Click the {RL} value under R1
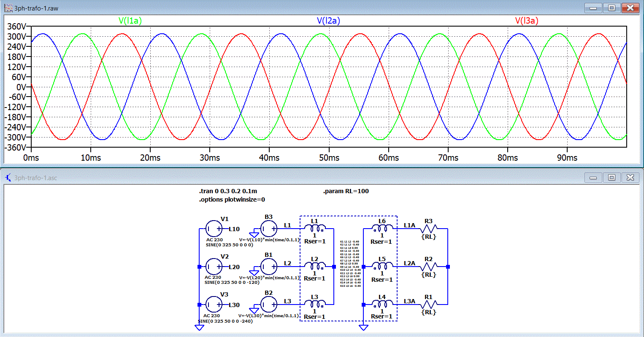The image size is (644, 337). (429, 313)
